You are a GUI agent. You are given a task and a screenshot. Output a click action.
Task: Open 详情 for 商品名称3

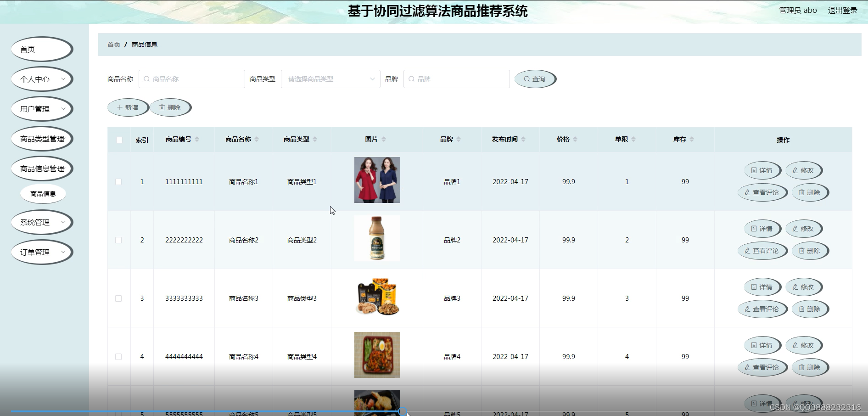pyautogui.click(x=762, y=287)
